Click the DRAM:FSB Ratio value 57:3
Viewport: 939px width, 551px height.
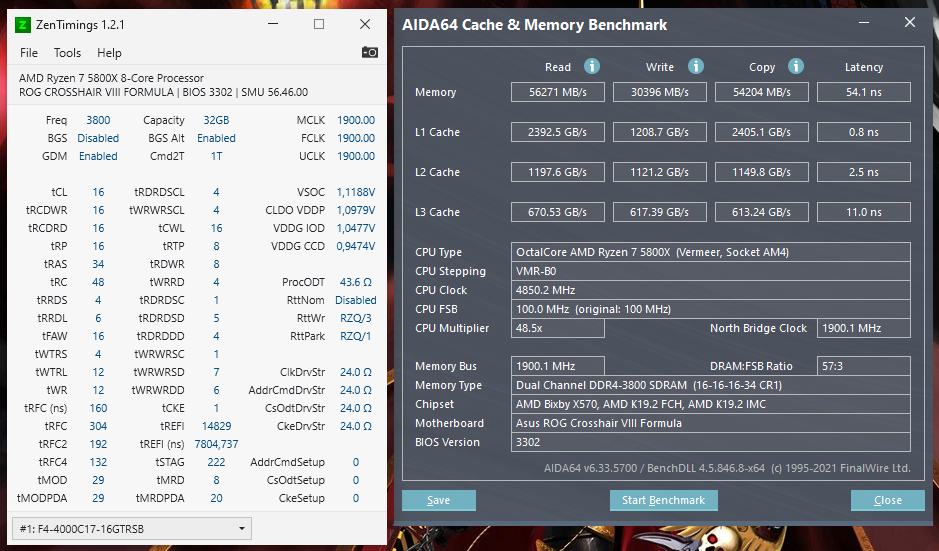point(864,366)
